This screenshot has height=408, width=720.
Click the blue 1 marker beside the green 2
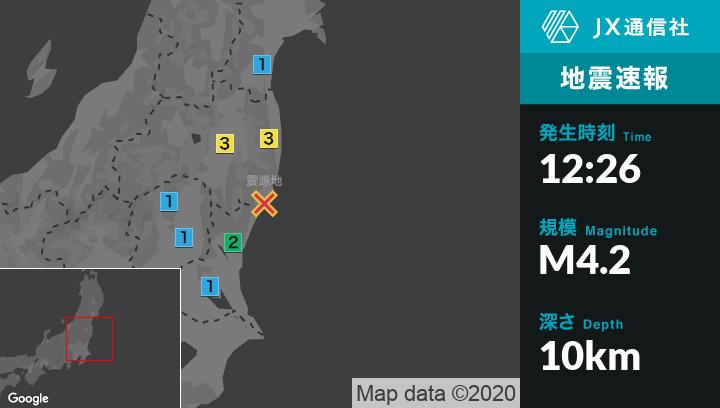click(184, 237)
